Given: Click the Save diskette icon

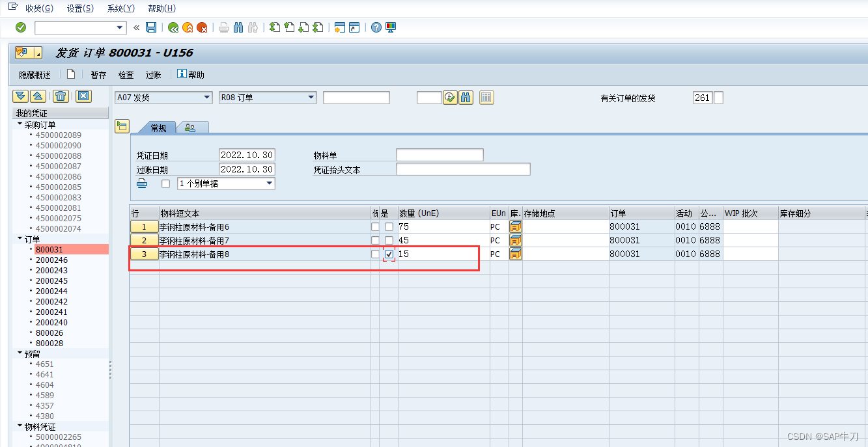Looking at the screenshot, I should [151, 27].
